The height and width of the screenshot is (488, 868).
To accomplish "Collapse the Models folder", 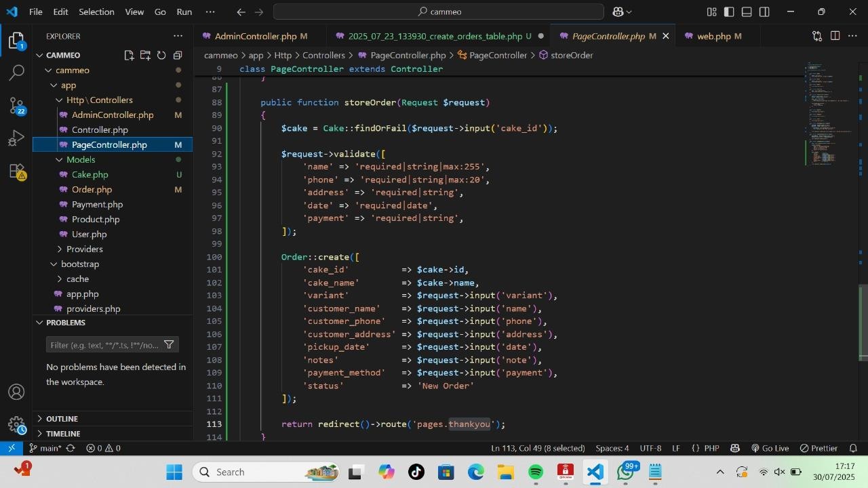I will (80, 159).
